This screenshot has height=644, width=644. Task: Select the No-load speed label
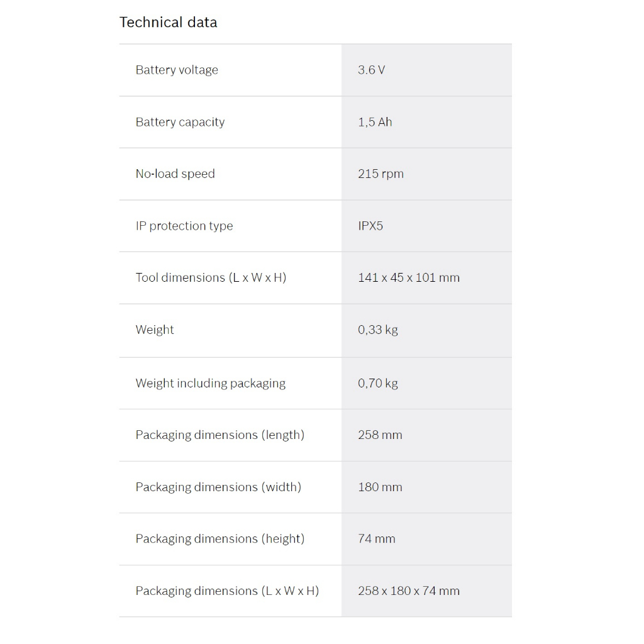pyautogui.click(x=175, y=174)
